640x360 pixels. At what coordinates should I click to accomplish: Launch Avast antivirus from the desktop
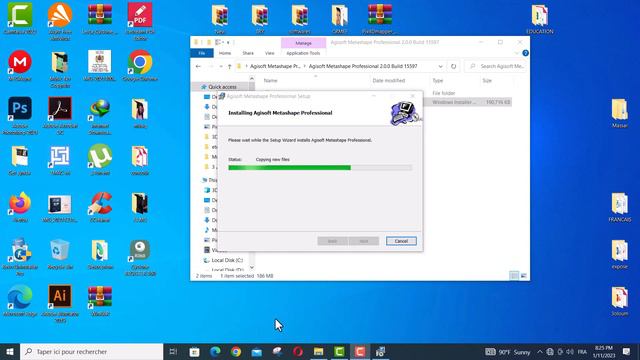pos(60,21)
